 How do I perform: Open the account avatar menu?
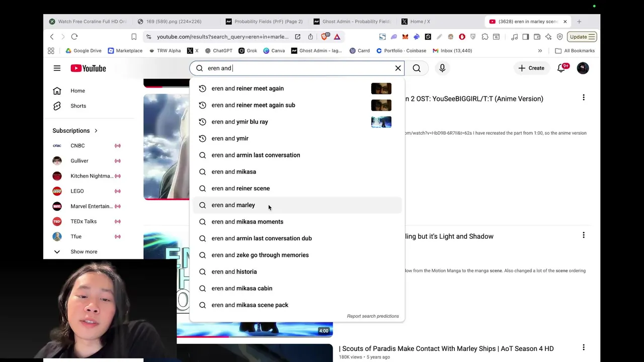(x=583, y=68)
